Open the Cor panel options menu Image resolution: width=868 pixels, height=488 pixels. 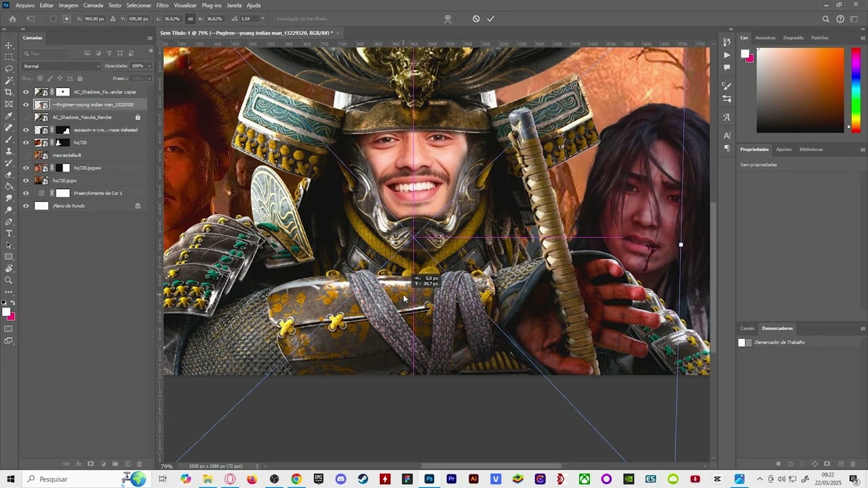[863, 38]
